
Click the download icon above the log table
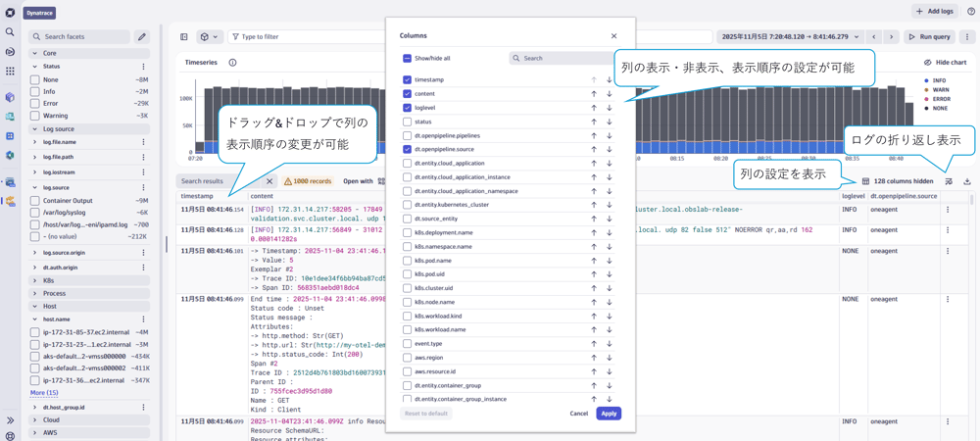[x=966, y=181]
